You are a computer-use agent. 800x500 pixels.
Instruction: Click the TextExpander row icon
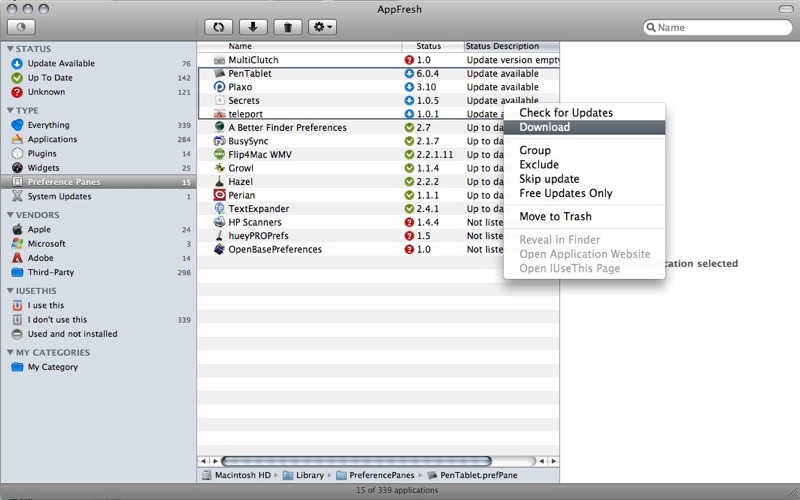click(x=219, y=209)
